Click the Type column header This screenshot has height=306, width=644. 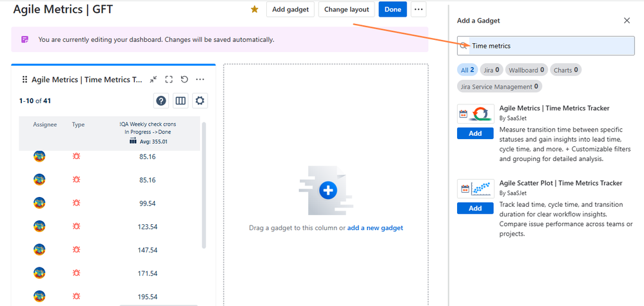[78, 124]
